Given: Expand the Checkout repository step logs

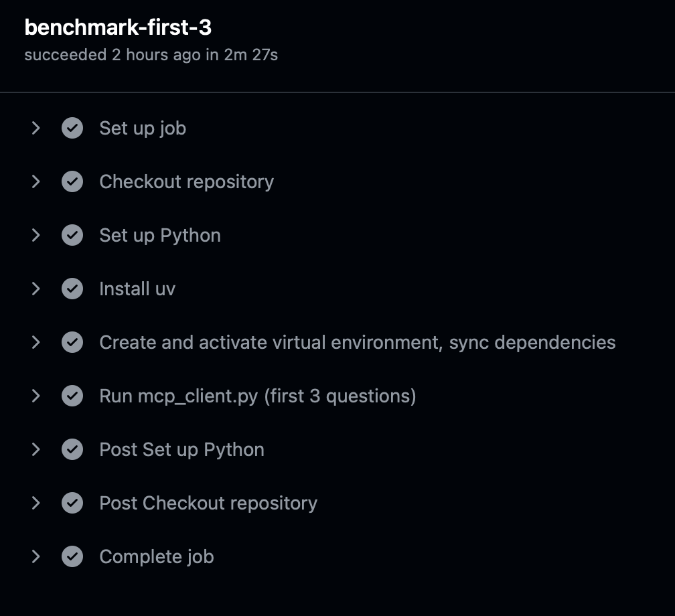Looking at the screenshot, I should point(35,181).
